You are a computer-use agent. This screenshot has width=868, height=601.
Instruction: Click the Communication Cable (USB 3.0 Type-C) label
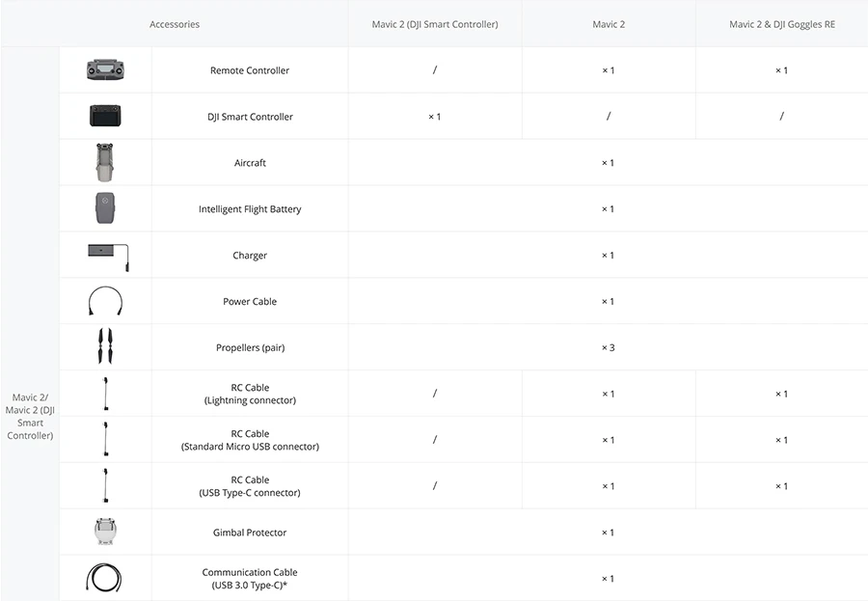click(250, 578)
